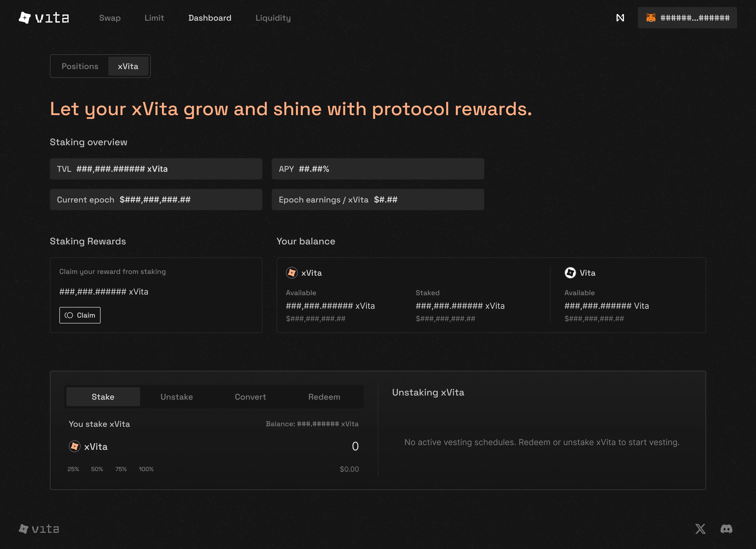Viewport: 756px width, 549px height.
Task: Open the Convert tab
Action: (x=250, y=397)
